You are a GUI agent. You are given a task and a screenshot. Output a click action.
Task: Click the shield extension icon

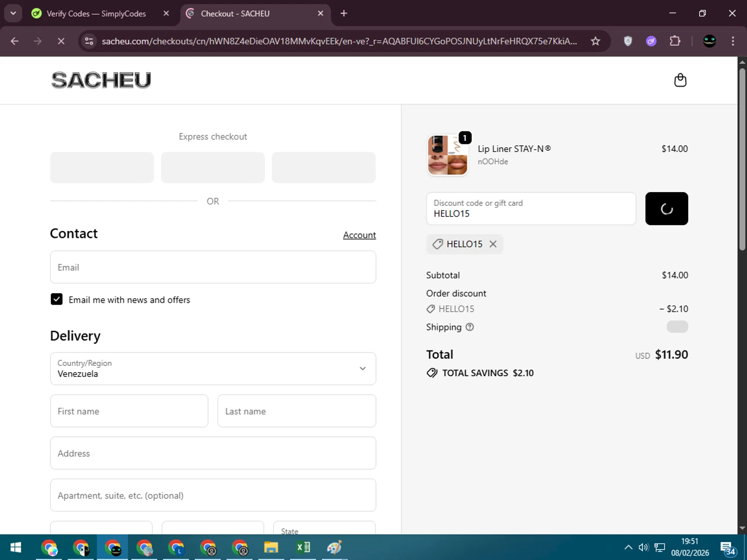[628, 41]
